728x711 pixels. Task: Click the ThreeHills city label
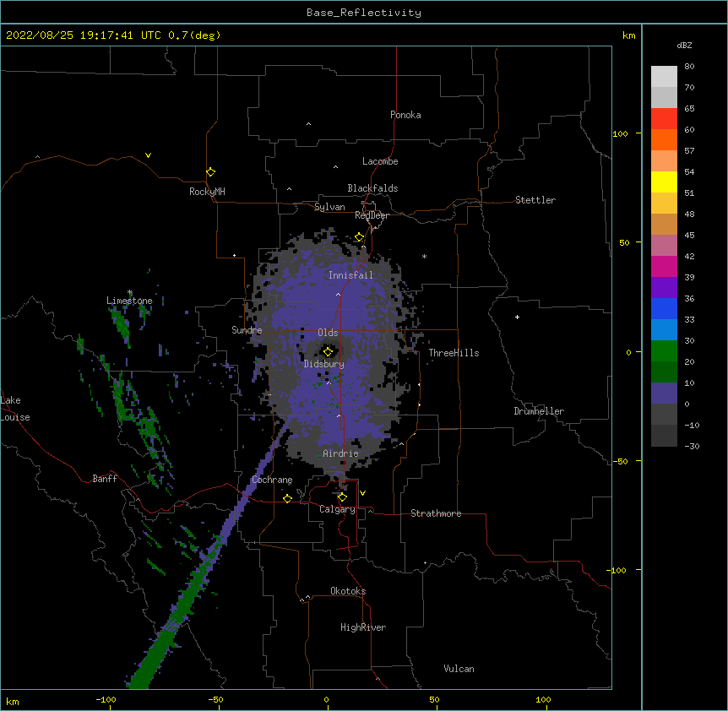coord(454,353)
